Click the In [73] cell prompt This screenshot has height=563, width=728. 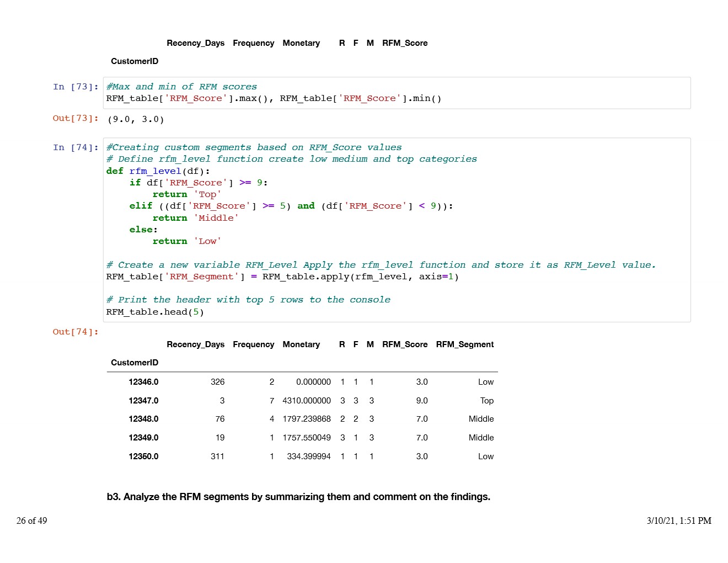click(76, 87)
